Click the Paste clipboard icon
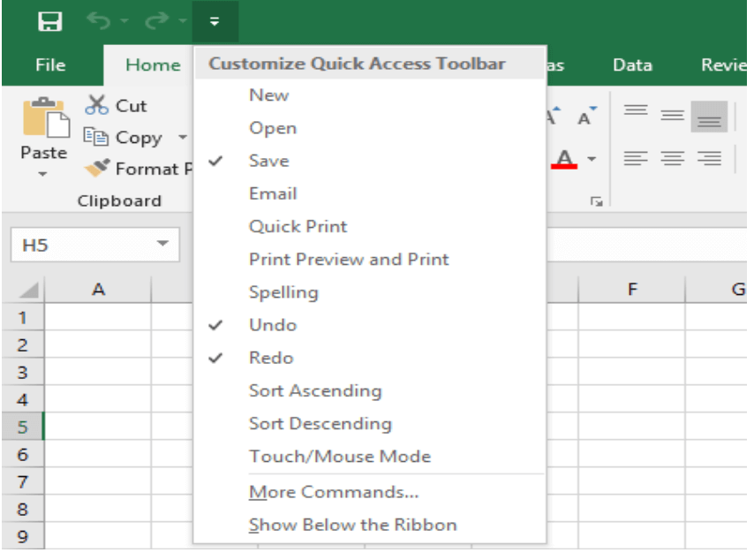This screenshot has width=754, height=560. pos(46,117)
